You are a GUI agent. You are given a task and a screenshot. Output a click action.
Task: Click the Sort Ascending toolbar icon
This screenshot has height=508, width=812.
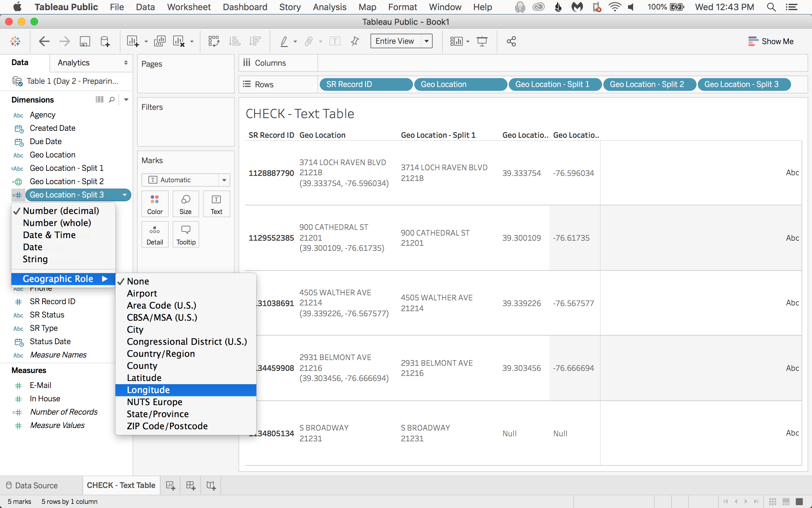coord(234,41)
